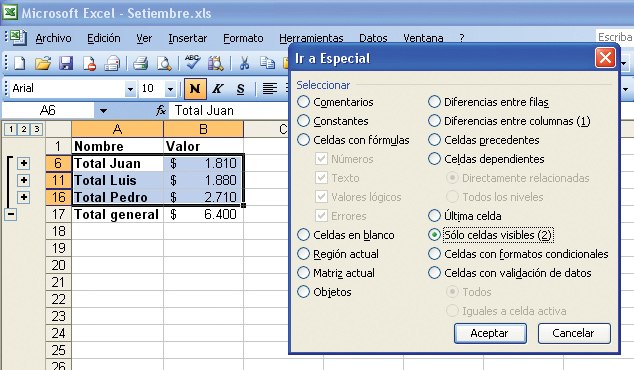This screenshot has height=370, width=634.
Task: Dismiss the dialog with Cancelar
Action: [x=574, y=333]
